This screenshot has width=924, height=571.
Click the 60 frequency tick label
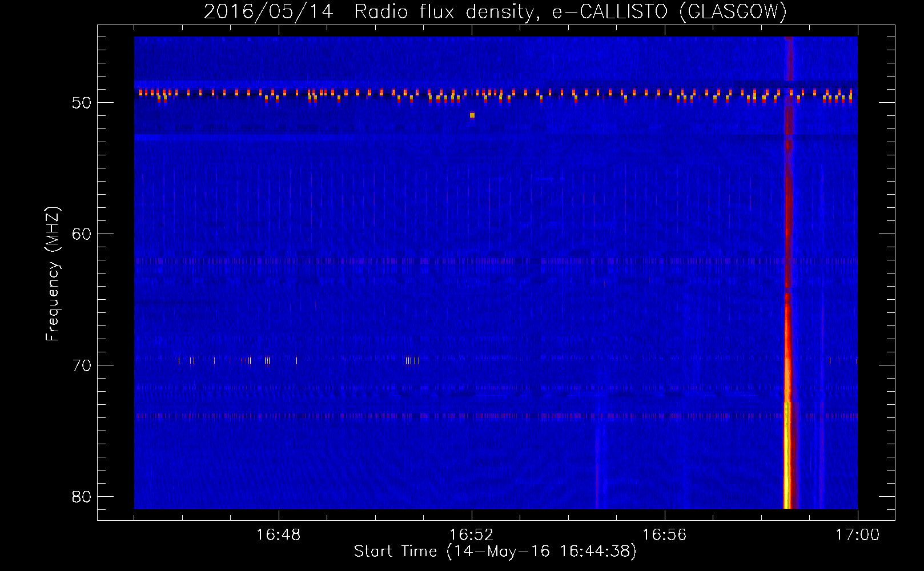(x=82, y=234)
